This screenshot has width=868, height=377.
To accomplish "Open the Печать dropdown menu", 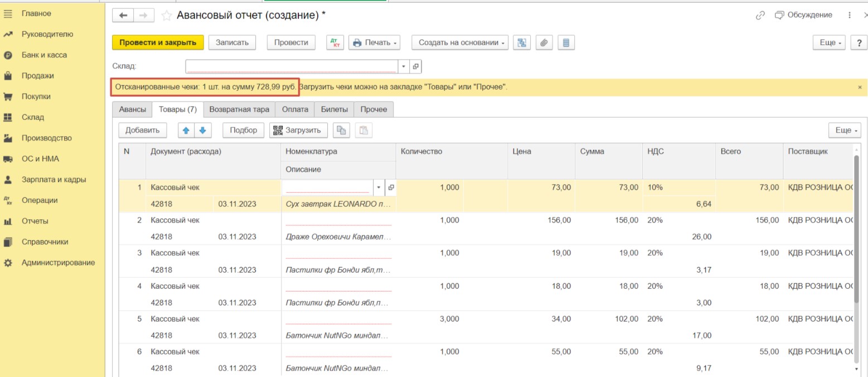I will pos(375,42).
